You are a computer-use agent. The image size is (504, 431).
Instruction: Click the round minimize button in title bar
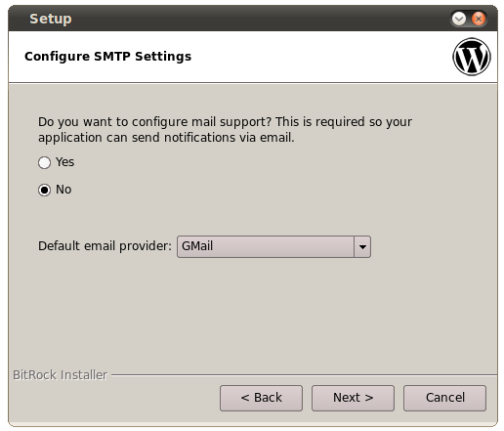point(459,19)
